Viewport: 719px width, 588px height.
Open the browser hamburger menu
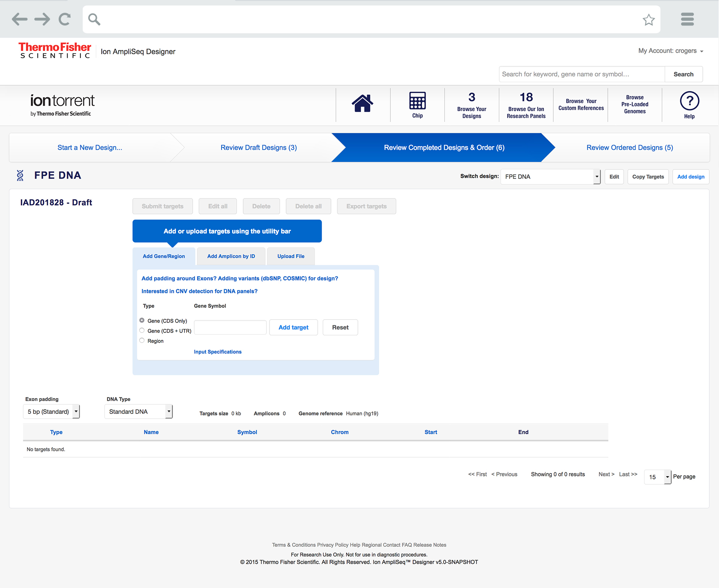click(687, 19)
